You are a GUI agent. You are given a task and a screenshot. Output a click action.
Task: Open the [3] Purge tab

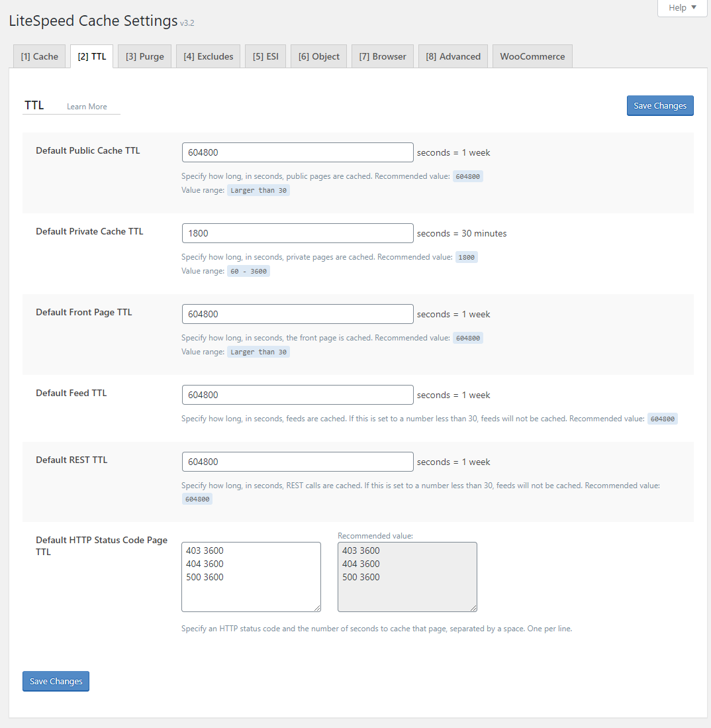tap(144, 56)
